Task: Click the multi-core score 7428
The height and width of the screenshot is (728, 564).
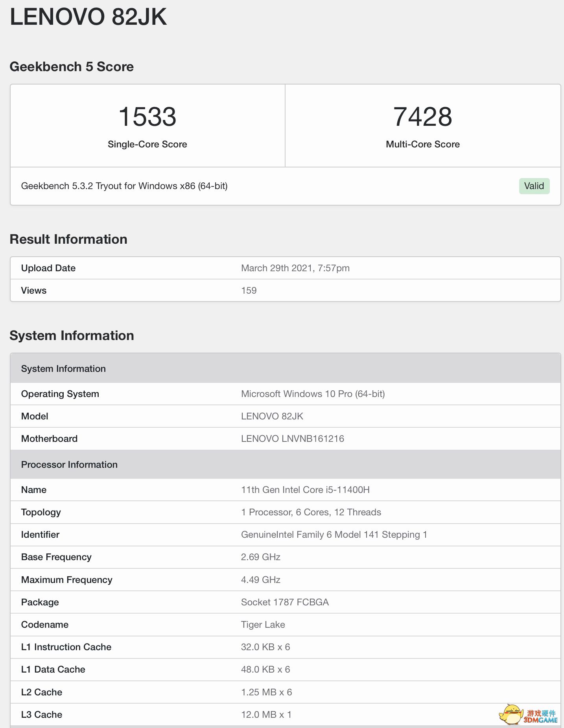Action: tap(423, 117)
